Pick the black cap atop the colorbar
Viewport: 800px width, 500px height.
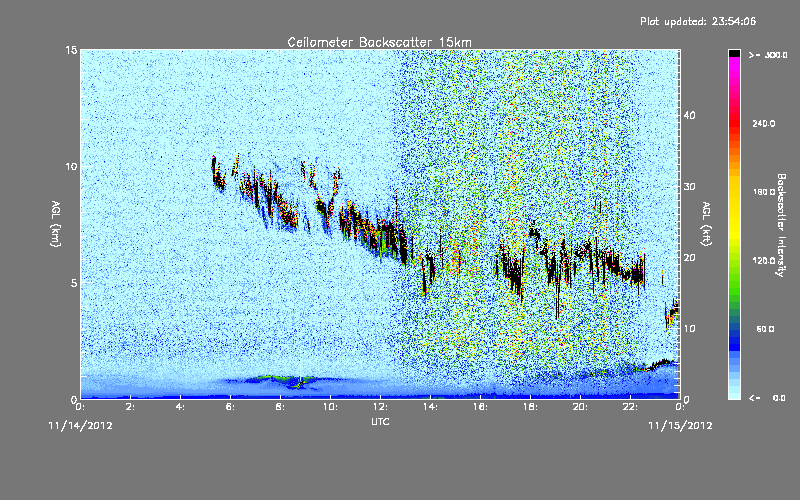tap(734, 53)
